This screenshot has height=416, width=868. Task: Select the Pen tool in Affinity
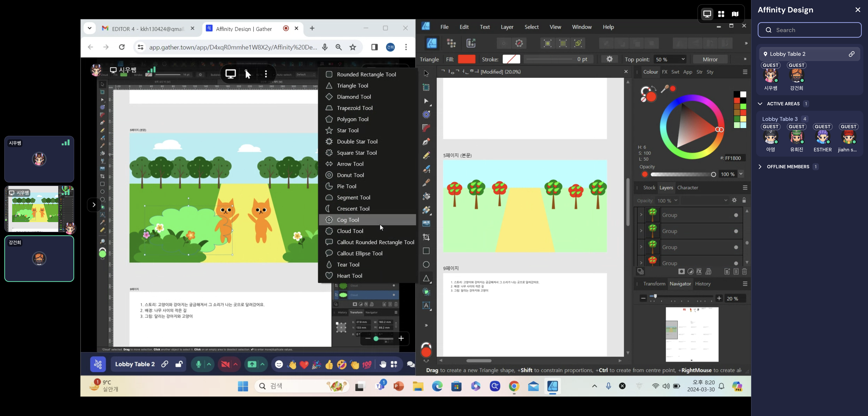(x=426, y=142)
